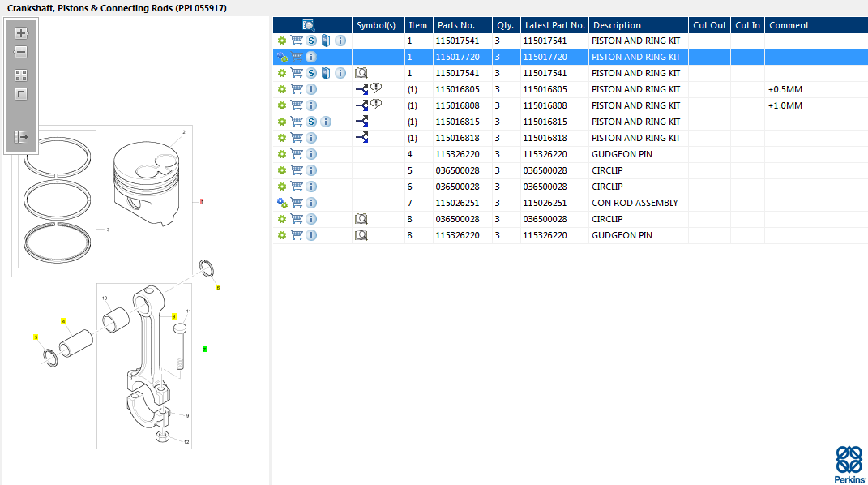Image resolution: width=868 pixels, height=485 pixels.
Task: Add GUDGEON PIN item 4 to cart
Action: pyautogui.click(x=297, y=154)
